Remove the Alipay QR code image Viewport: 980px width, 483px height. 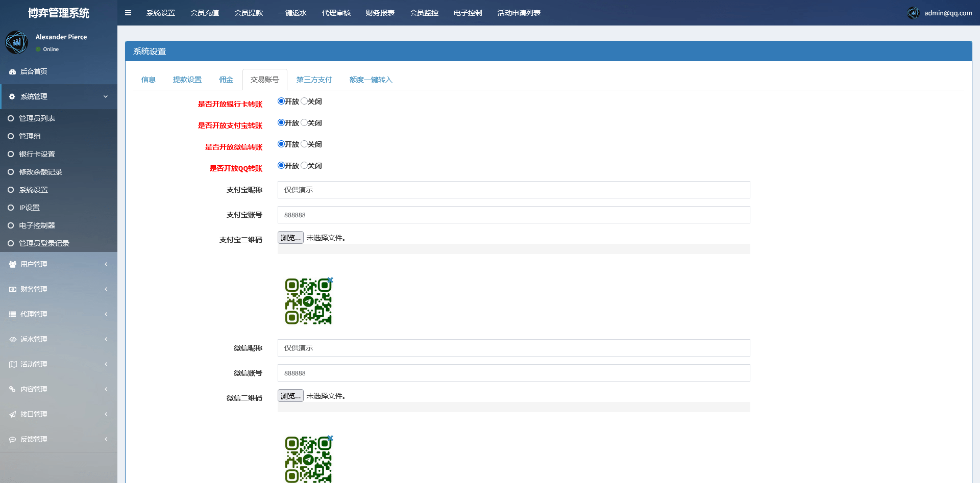pyautogui.click(x=330, y=280)
